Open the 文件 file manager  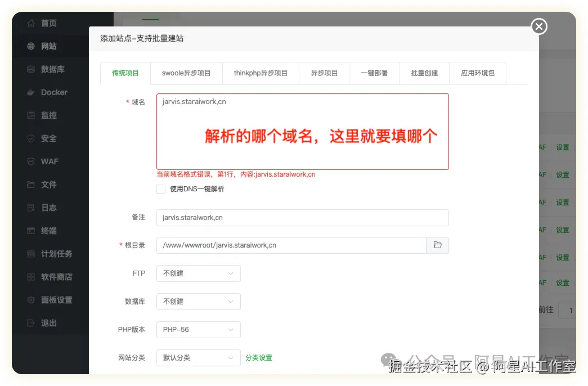48,185
